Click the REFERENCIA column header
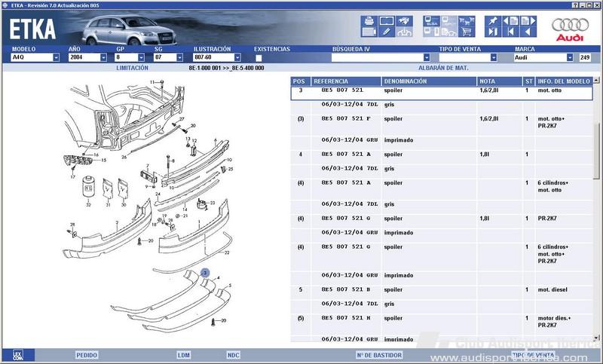This screenshot has height=364, width=603. click(346, 81)
